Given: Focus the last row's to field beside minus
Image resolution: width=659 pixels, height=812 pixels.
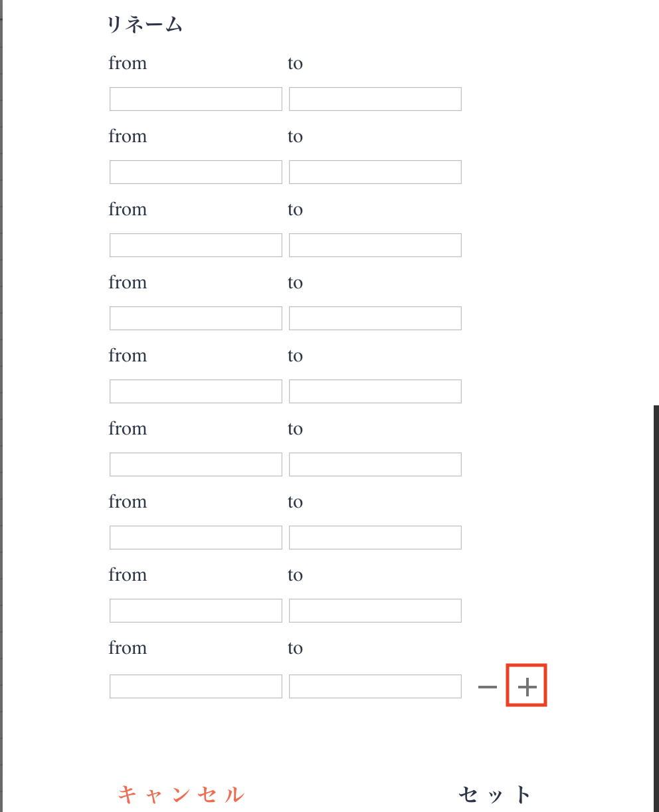Looking at the screenshot, I should [x=375, y=686].
